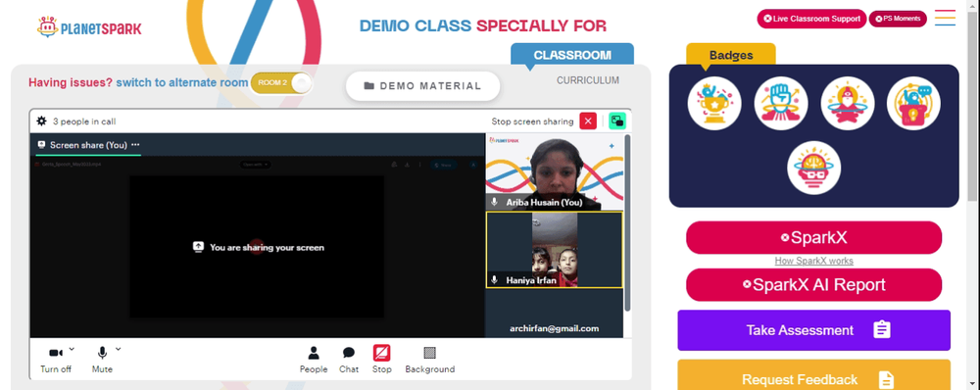The height and width of the screenshot is (390, 980).
Task: Turn off the camera
Action: [x=56, y=360]
